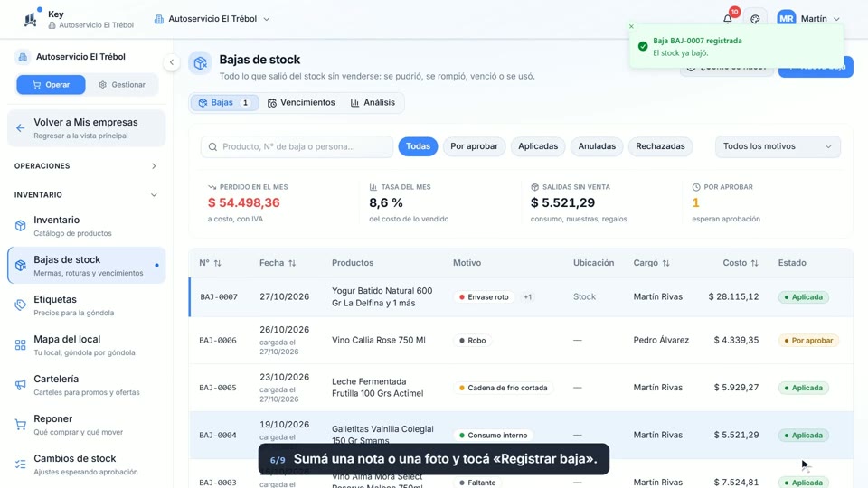Open Cartelería megaphone icon

tap(21, 385)
